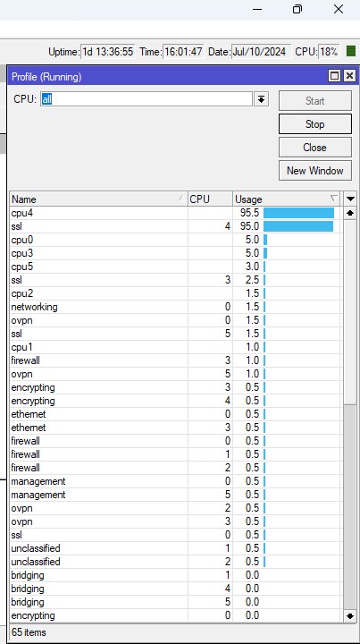Select the ovpn row on CPU 5
The width and height of the screenshot is (360, 644).
pyautogui.click(x=175, y=374)
